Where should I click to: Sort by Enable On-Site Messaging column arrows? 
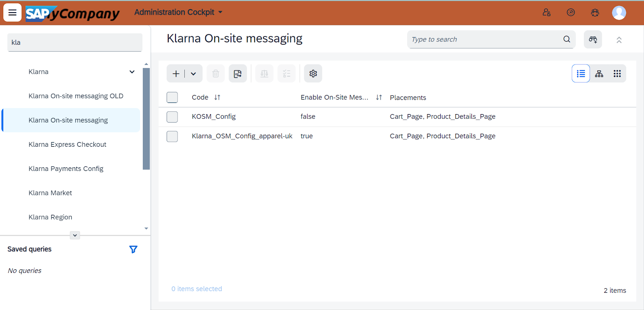pos(379,97)
